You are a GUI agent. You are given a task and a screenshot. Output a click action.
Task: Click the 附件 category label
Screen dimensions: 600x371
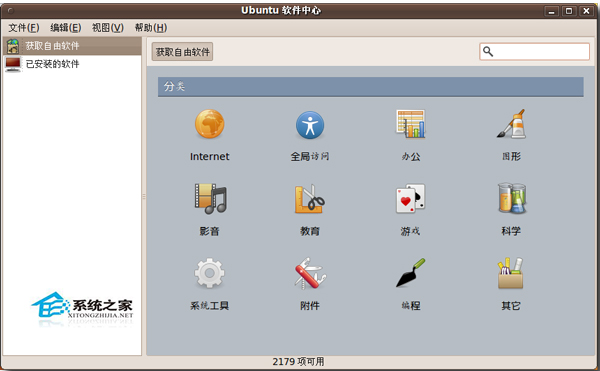(310, 306)
